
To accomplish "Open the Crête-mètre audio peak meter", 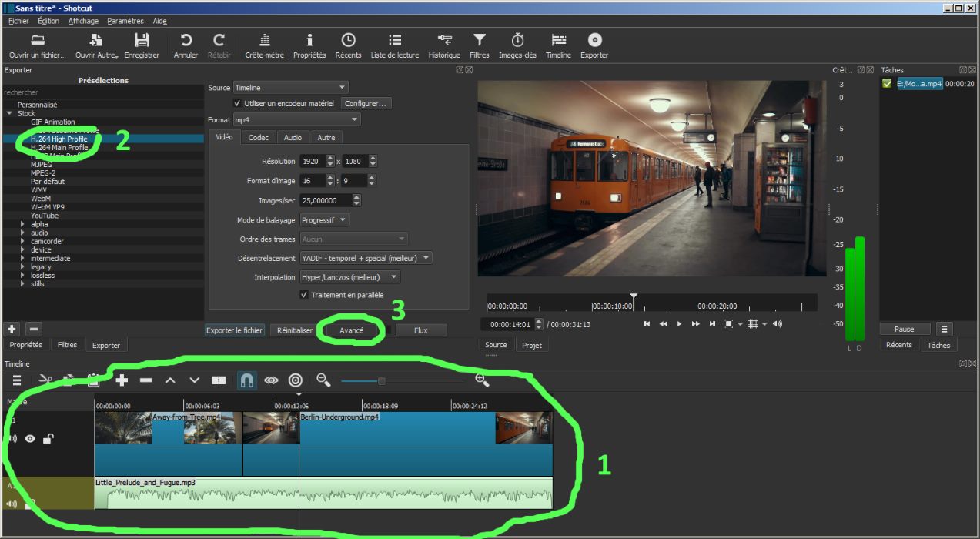I will click(264, 45).
